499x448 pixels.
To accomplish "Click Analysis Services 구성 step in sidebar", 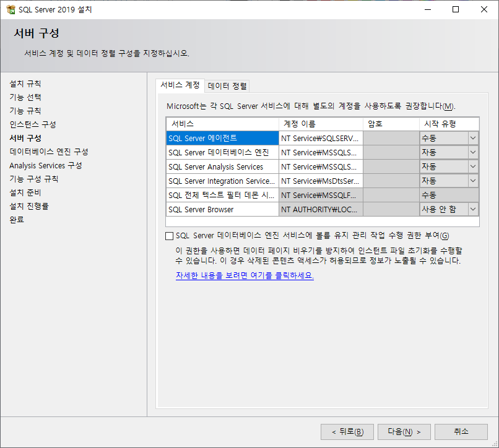I will [46, 165].
